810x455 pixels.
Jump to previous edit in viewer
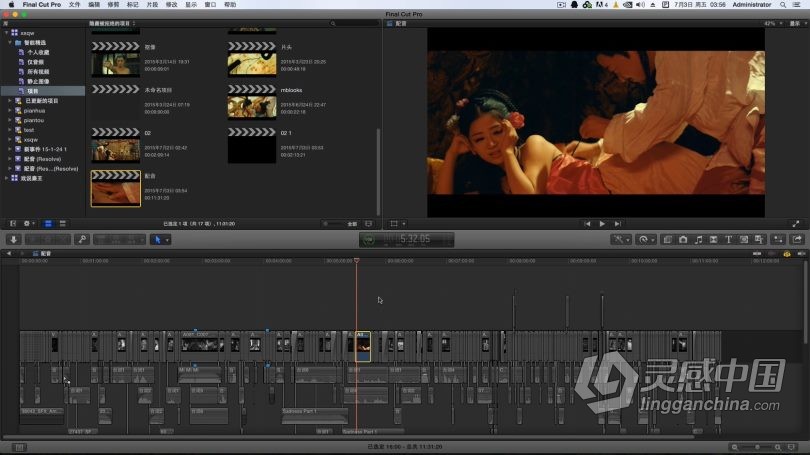point(587,224)
